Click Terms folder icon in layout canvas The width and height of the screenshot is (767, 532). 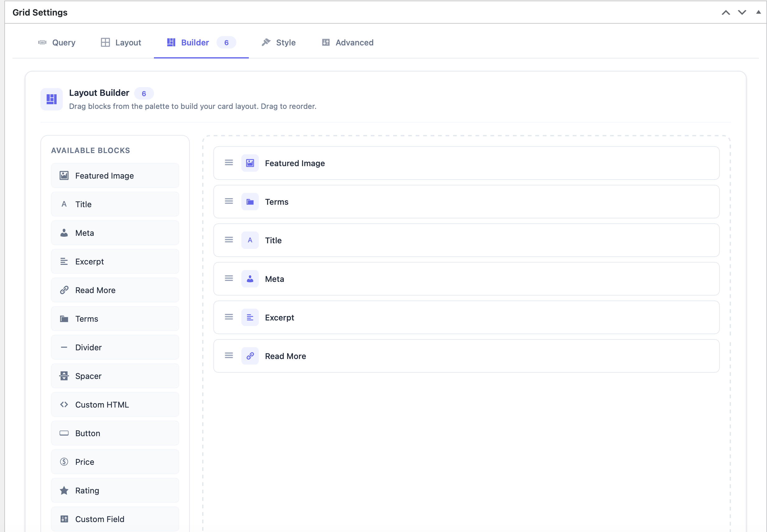click(x=250, y=202)
